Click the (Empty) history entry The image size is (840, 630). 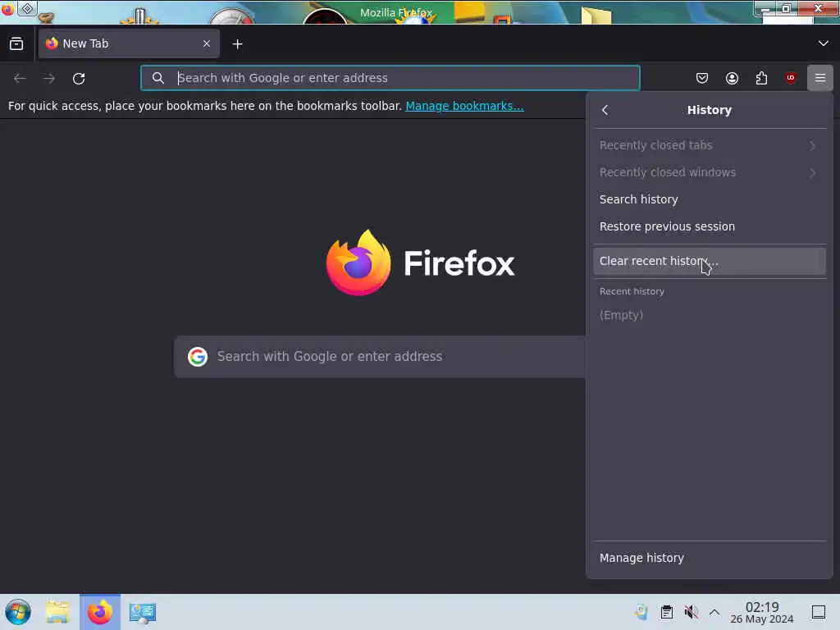(622, 315)
